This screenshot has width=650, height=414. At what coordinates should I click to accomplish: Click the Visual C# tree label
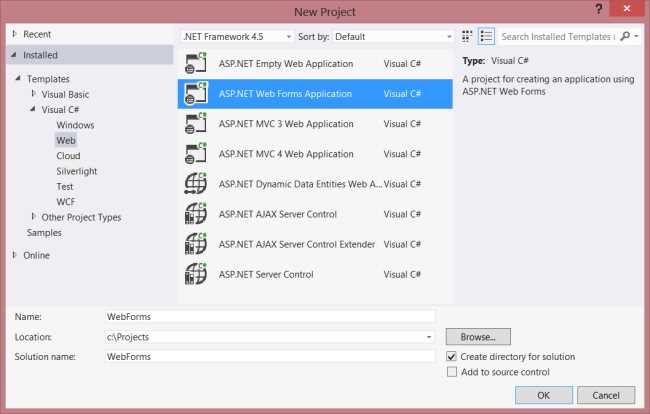coord(60,109)
